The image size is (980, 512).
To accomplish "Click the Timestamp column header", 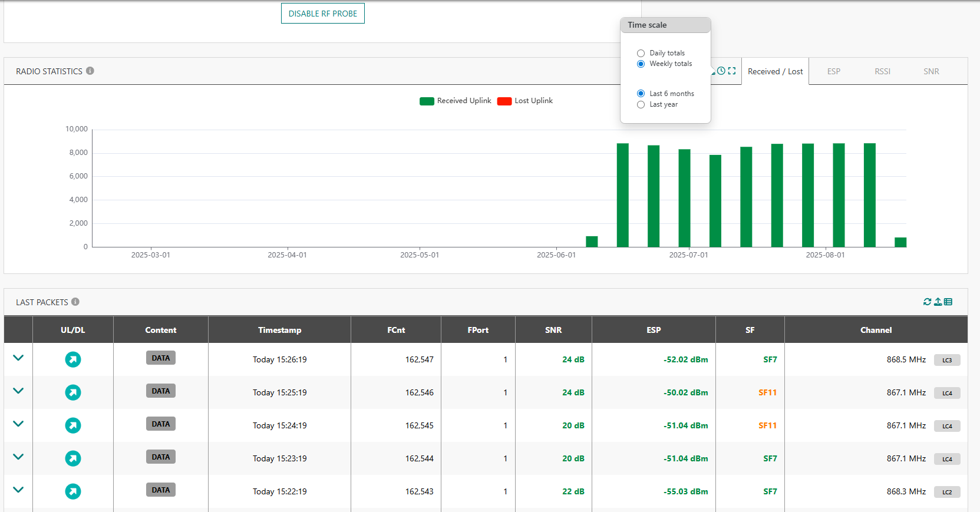I will pos(279,330).
